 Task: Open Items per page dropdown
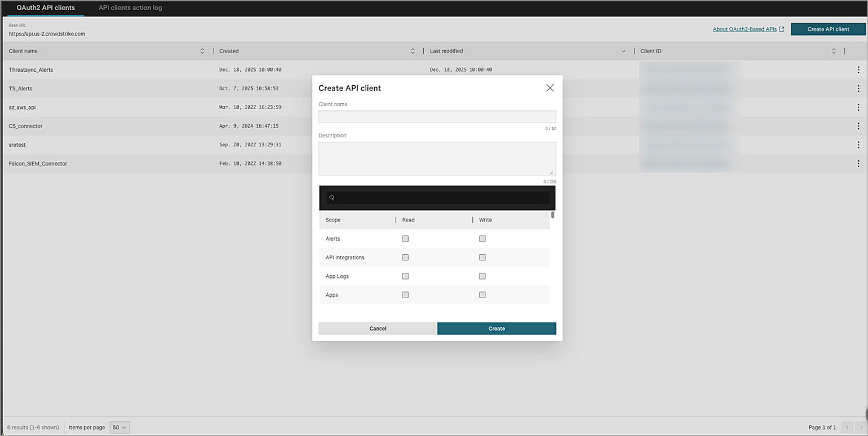[120, 428]
